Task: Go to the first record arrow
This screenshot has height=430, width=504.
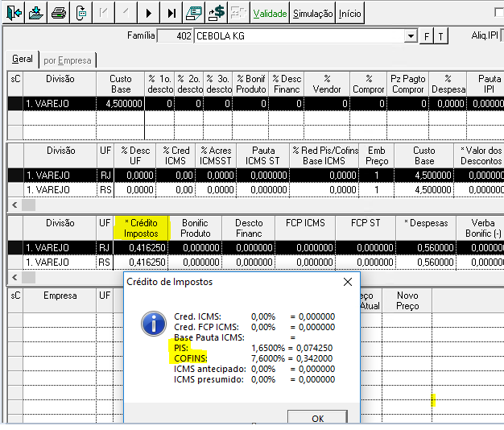Action: 103,13
